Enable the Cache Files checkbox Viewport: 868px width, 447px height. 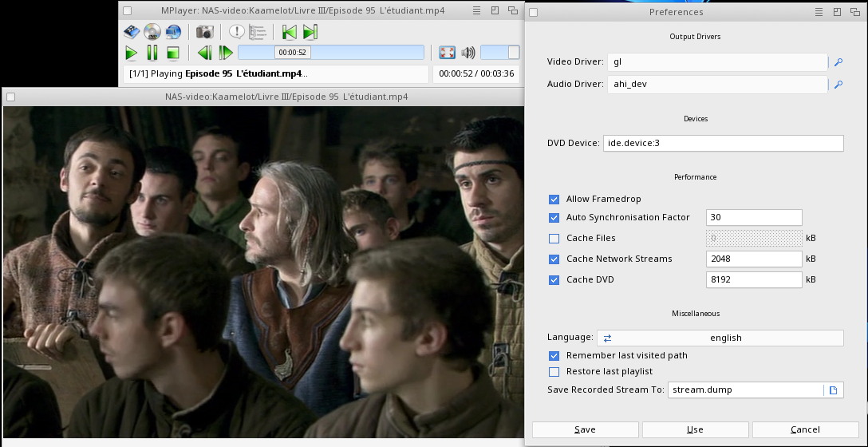[x=554, y=238]
